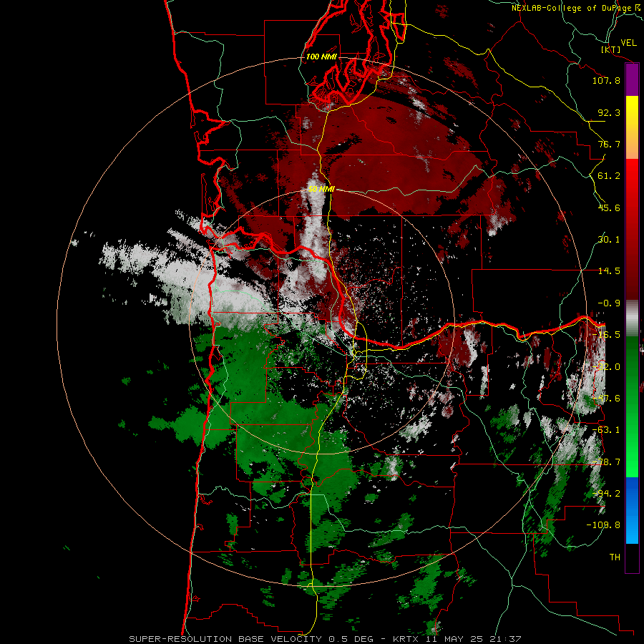Pick the black TH segment of the color bar
The image size is (644, 644).
[x=632, y=557]
